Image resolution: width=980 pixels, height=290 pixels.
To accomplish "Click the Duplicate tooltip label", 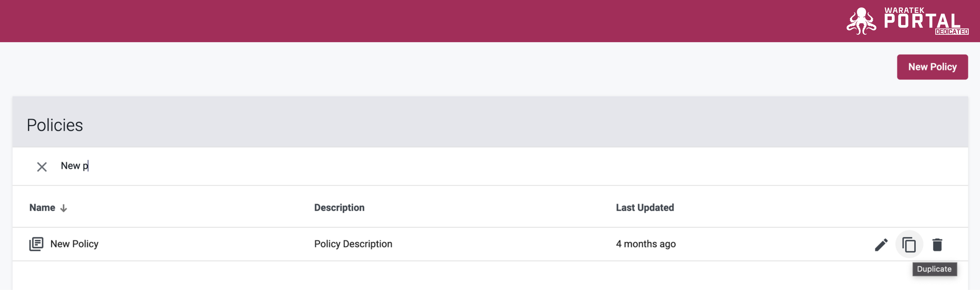I will (934, 269).
